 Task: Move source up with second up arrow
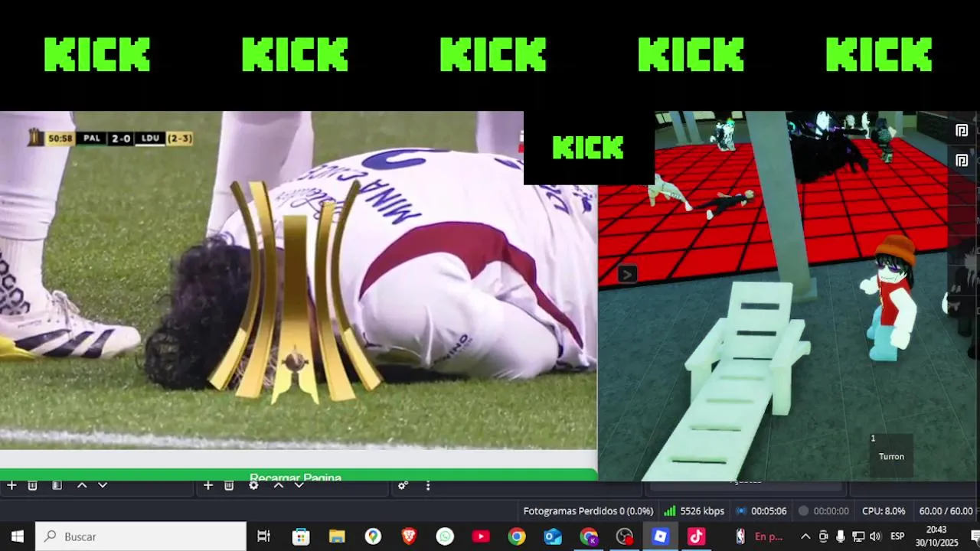point(279,485)
